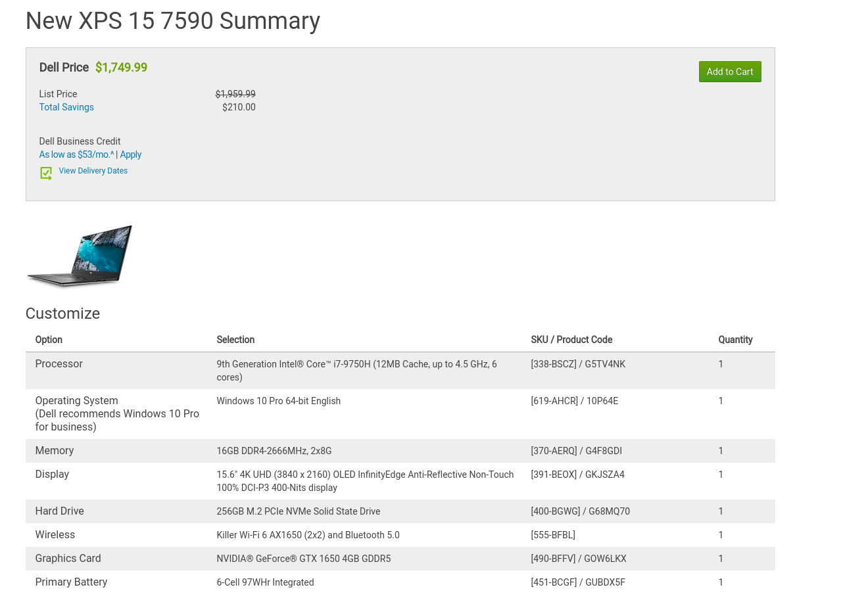Open the View Delivery Dates link
This screenshot has height=604, width=868.
coord(93,171)
